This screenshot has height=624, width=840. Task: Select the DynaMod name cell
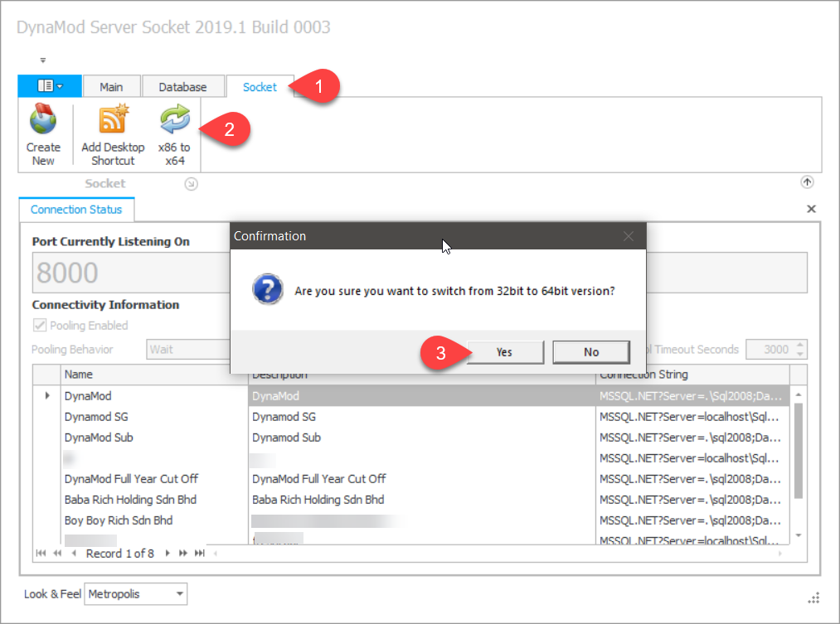(154, 396)
